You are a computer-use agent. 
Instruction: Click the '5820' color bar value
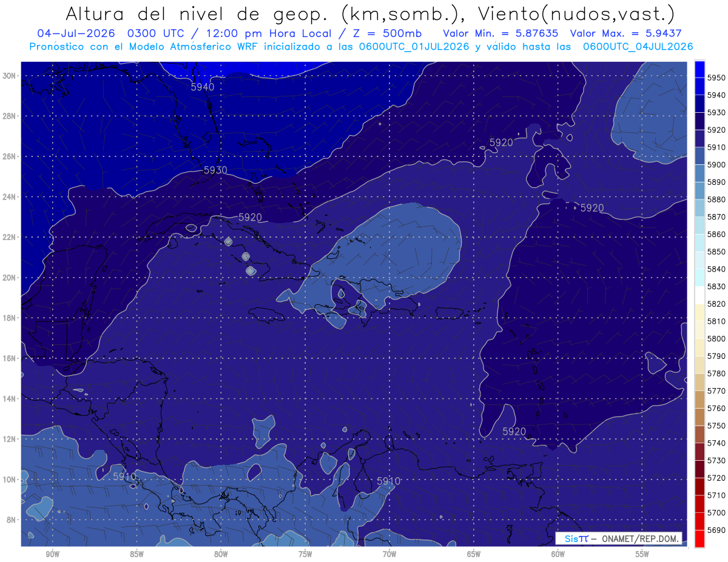(x=716, y=304)
